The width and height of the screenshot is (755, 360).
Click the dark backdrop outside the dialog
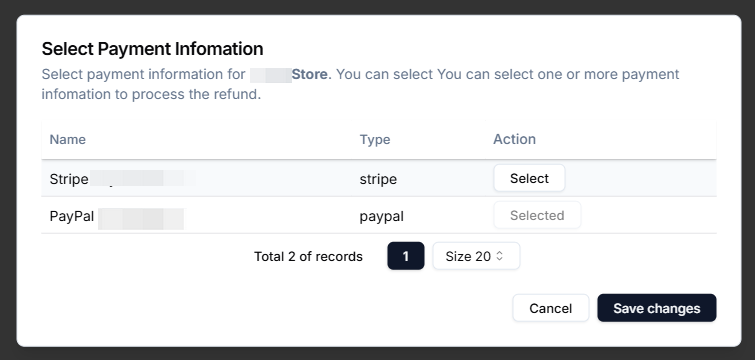pos(378,7)
